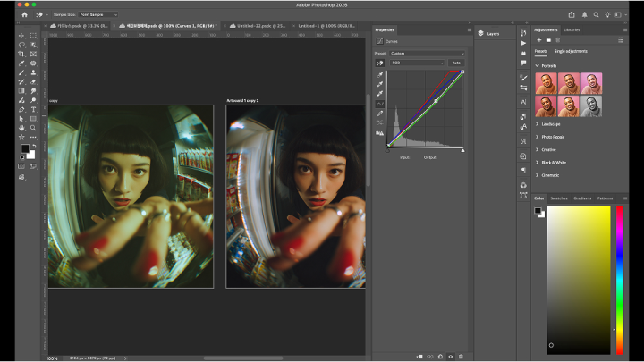Toggle layer visibility eye in Properties panel
This screenshot has height=362, width=644.
449,356
